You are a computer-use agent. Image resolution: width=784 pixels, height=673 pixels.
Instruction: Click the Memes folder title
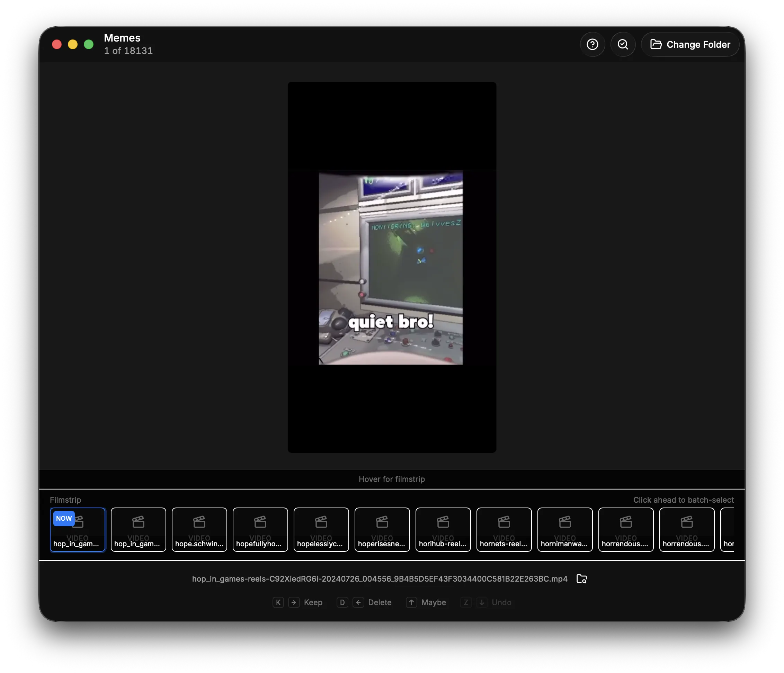point(122,38)
